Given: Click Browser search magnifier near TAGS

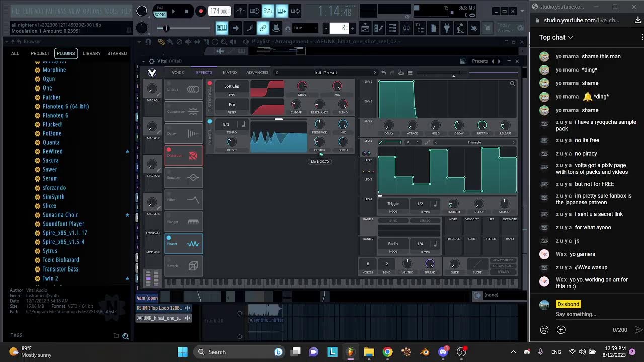Looking at the screenshot, I should coord(125,336).
